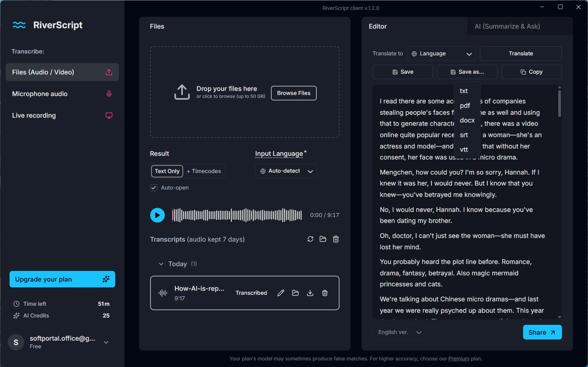Click the microphone icon in sidebar

[x=109, y=94]
